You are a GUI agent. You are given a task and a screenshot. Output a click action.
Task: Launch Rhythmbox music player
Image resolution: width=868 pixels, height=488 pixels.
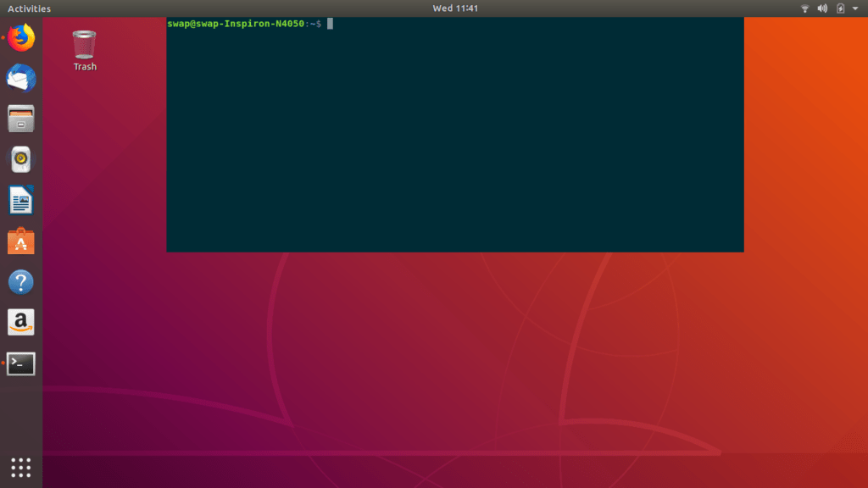coord(21,159)
